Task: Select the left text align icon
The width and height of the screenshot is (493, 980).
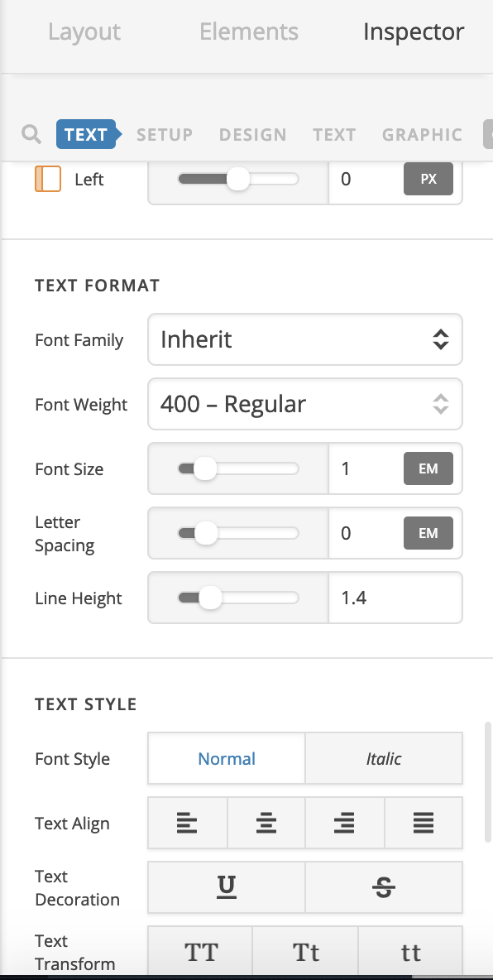Action: click(x=187, y=823)
